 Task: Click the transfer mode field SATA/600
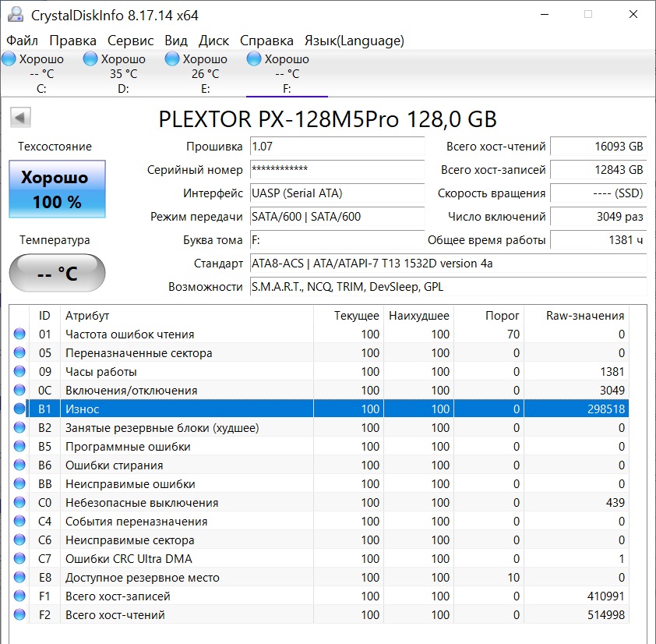pos(337,217)
